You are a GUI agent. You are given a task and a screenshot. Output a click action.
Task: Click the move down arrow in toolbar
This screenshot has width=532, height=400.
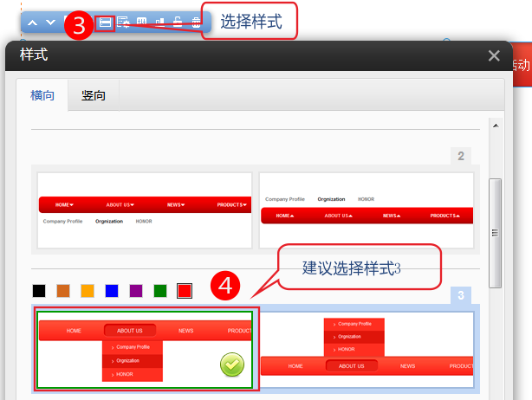[x=50, y=23]
